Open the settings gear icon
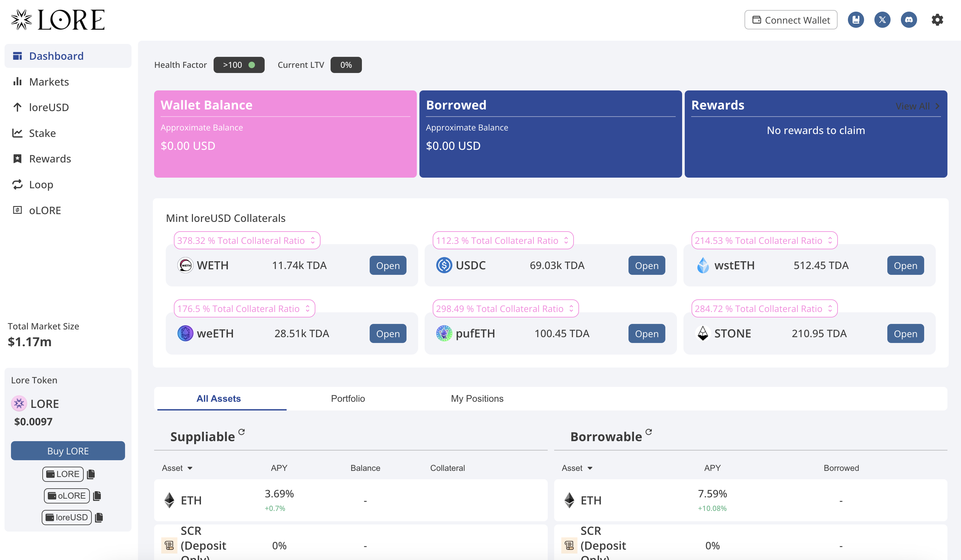961x560 pixels. [x=937, y=20]
